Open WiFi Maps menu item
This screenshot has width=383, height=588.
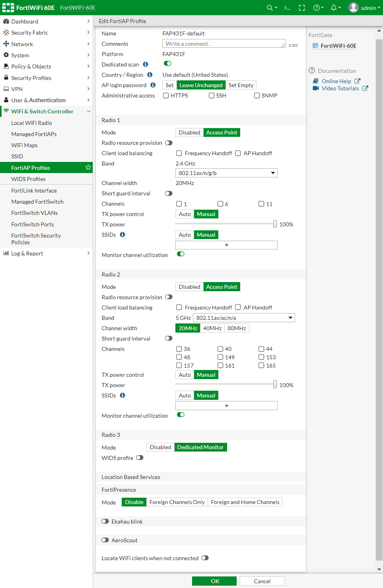pos(24,145)
